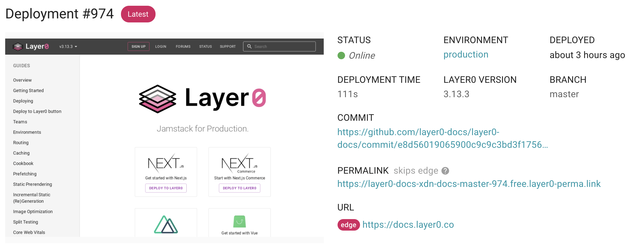Open the production environment link

click(466, 55)
